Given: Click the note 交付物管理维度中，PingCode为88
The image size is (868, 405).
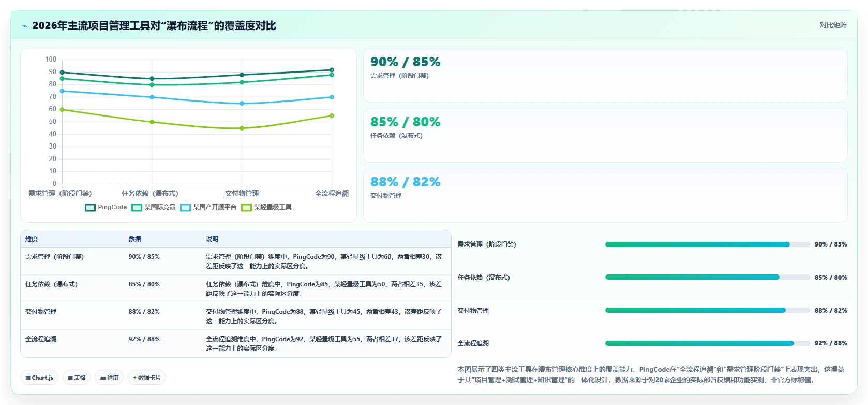Looking at the screenshot, I should coord(324,316).
